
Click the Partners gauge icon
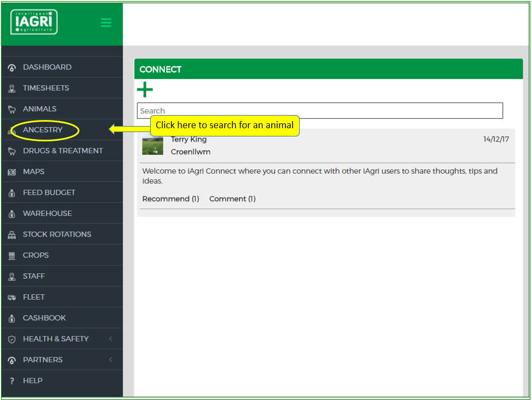tap(12, 361)
